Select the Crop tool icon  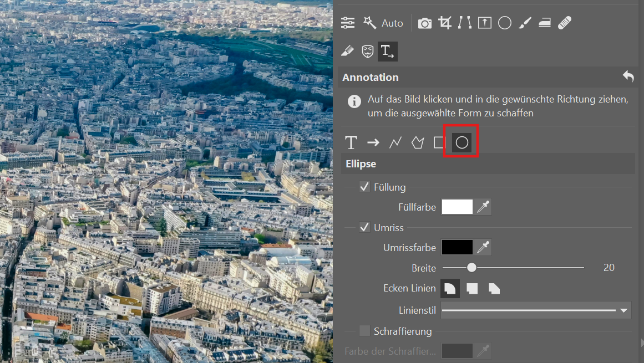(x=444, y=23)
